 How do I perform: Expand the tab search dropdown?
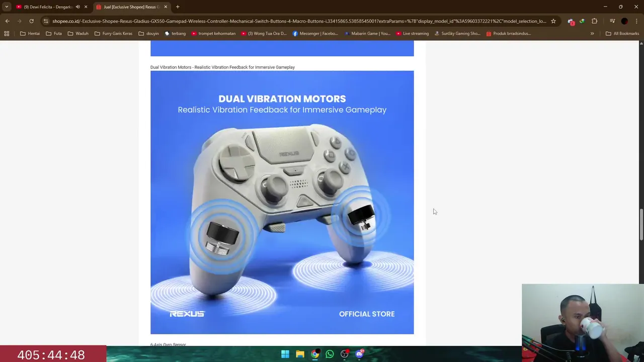click(7, 7)
